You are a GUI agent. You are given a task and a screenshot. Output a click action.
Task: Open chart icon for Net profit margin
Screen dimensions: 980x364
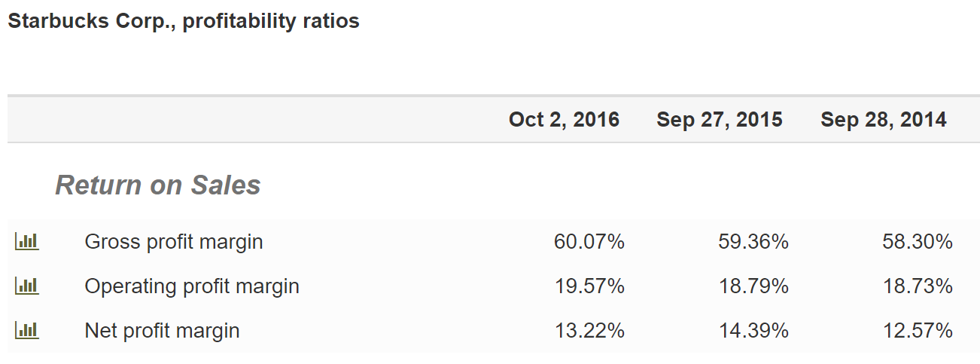(26, 330)
